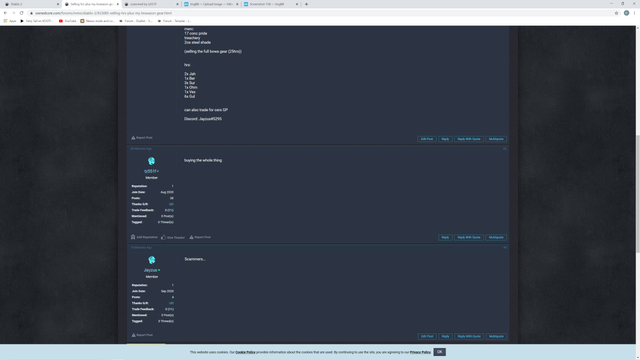Open the 'Forum - Duelist' bookmark

136,21
